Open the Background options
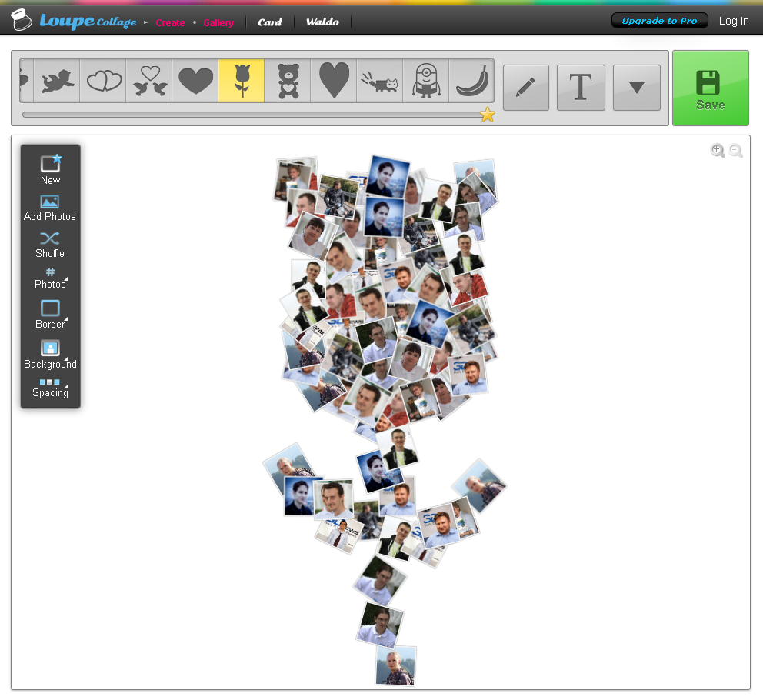Viewport: 763px width, 700px height. tap(50, 354)
